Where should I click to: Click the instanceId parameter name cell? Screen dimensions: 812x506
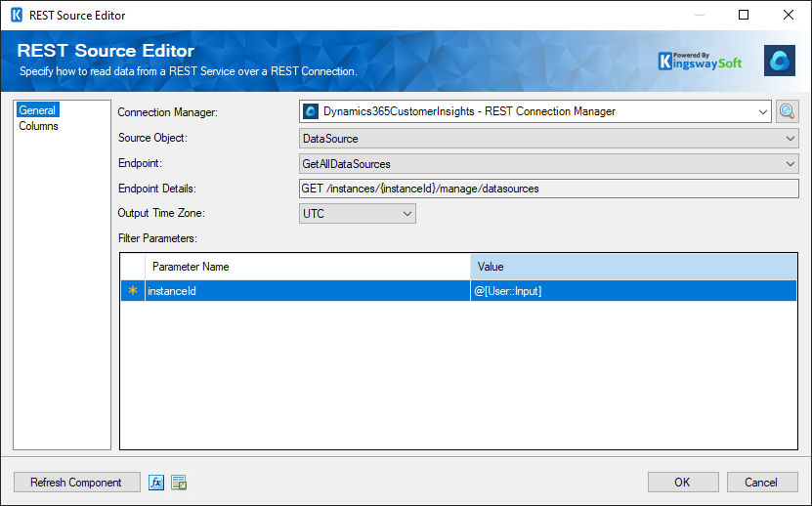[308, 290]
